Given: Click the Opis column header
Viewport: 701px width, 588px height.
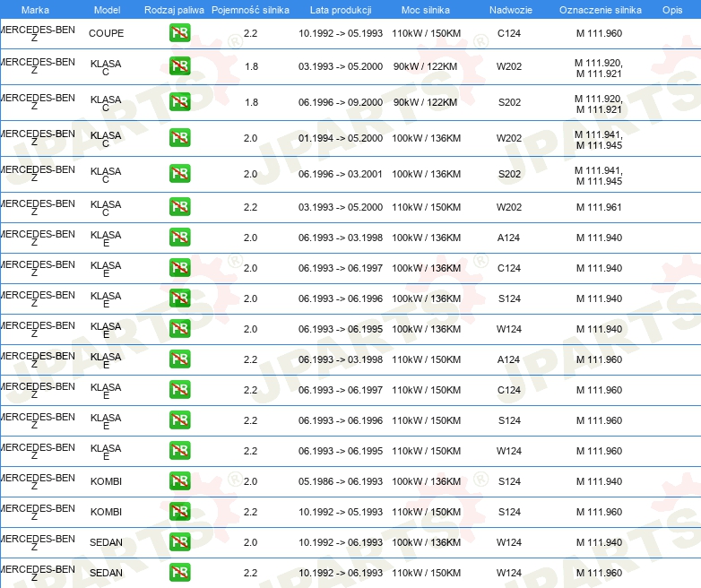Looking at the screenshot, I should pos(671,10).
